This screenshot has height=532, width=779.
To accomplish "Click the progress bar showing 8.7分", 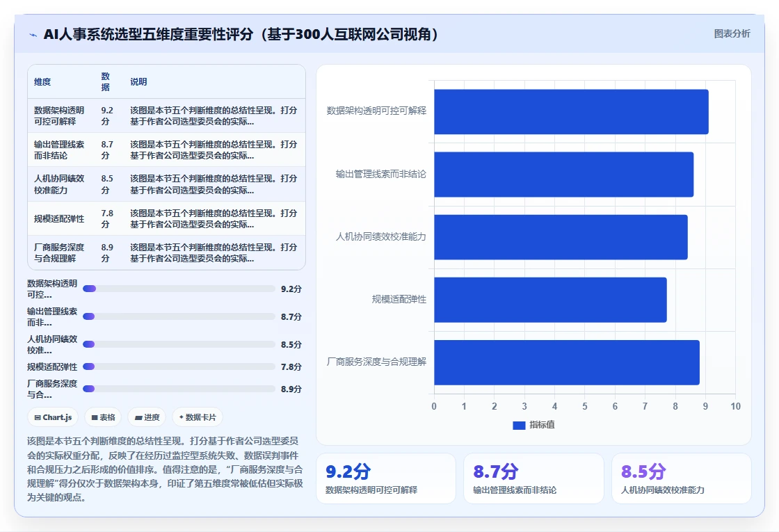I will pyautogui.click(x=179, y=316).
